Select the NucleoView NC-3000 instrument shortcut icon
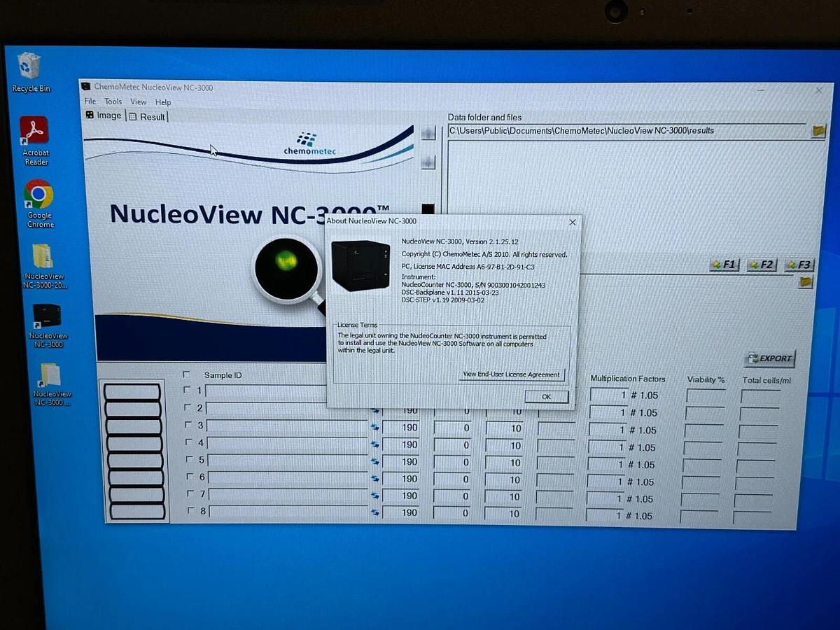Image resolution: width=840 pixels, height=630 pixels. pyautogui.click(x=46, y=325)
